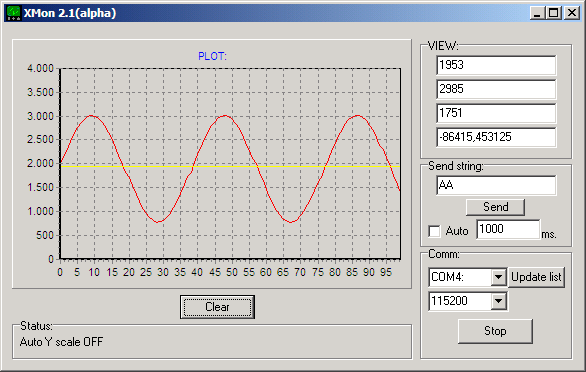Click the Update list button
Viewport: 586px width, 372px height.
[x=536, y=277]
